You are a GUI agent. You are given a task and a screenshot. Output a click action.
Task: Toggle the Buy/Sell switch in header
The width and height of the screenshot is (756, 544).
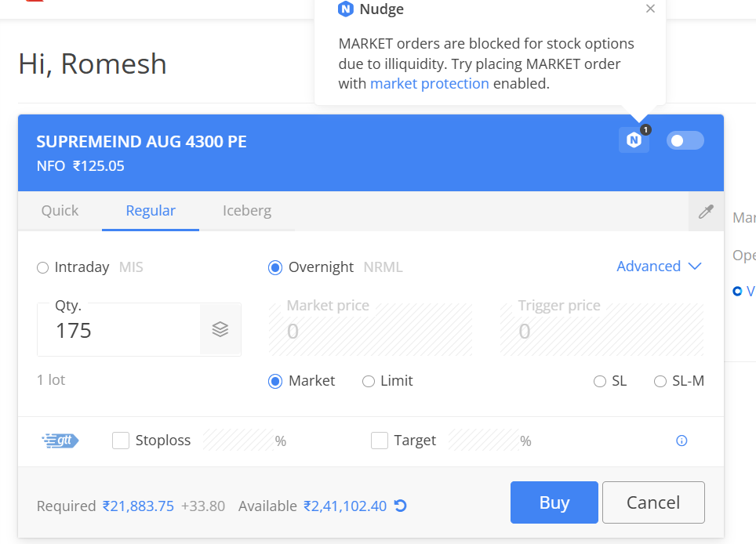pos(685,140)
